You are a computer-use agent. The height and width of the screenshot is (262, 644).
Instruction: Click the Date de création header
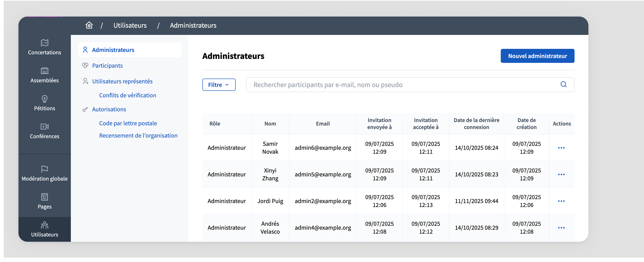[526, 124]
